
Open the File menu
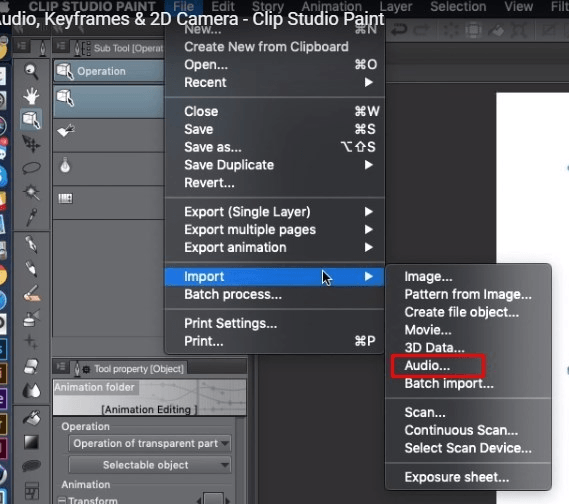[x=184, y=6]
